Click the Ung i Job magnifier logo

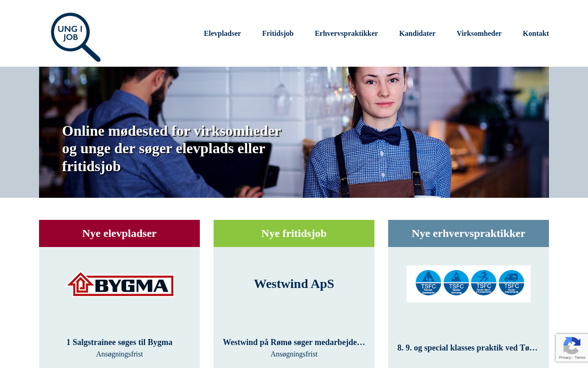pos(76,37)
